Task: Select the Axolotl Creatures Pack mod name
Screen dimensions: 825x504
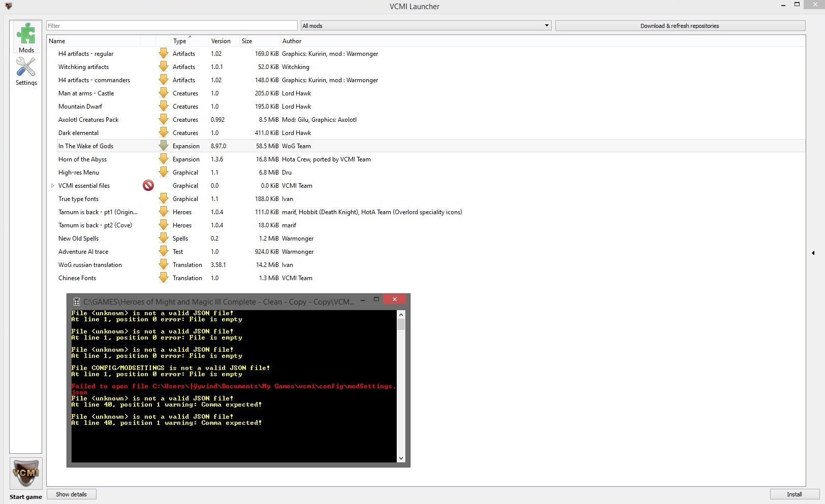Action: point(88,120)
